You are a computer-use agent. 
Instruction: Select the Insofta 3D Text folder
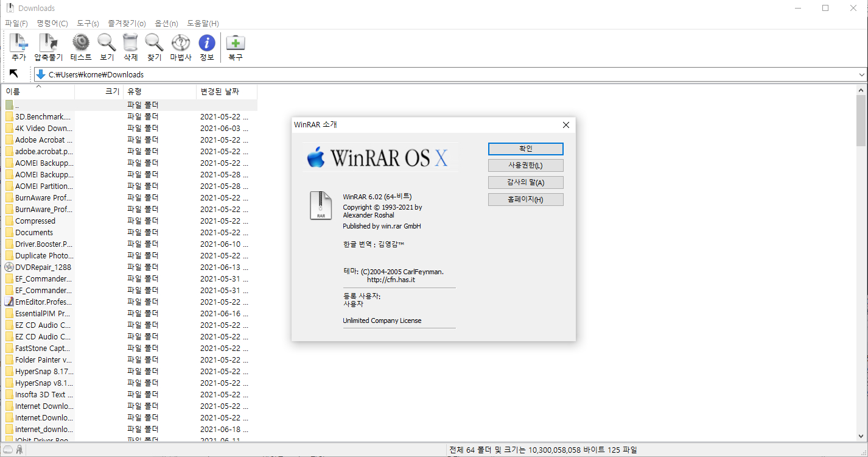click(40, 394)
